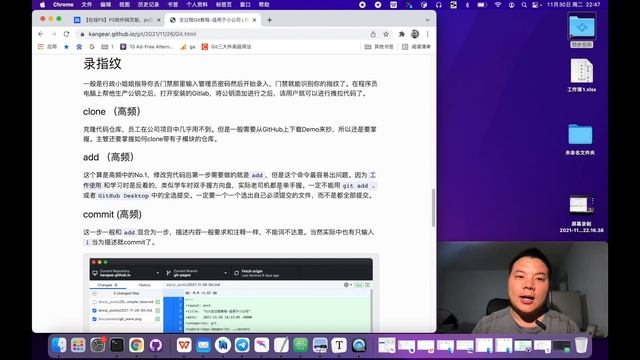Open the 历史记录 menu
The width and height of the screenshot is (640, 360).
149,4
